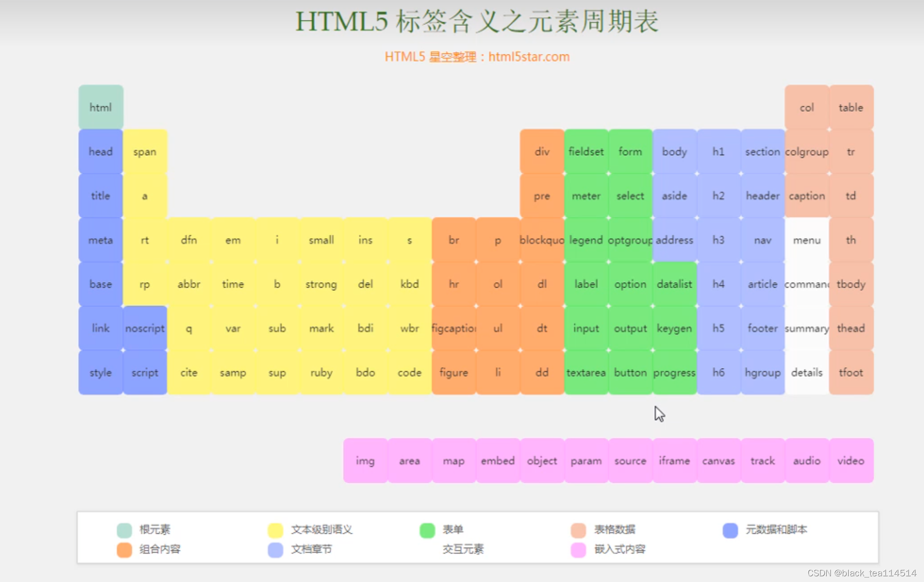Click the embed element tile
The height and width of the screenshot is (582, 924).
(x=498, y=461)
